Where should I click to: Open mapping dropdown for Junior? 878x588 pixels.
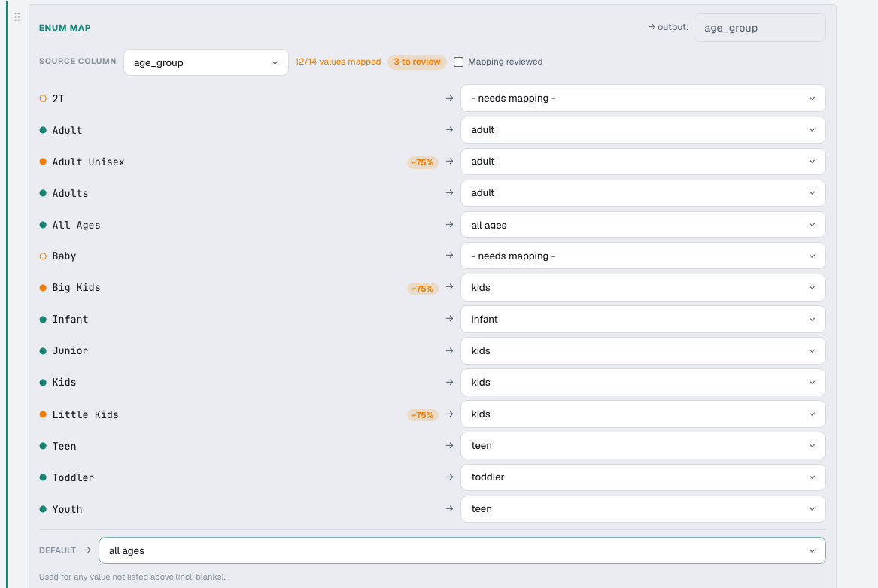pos(643,351)
